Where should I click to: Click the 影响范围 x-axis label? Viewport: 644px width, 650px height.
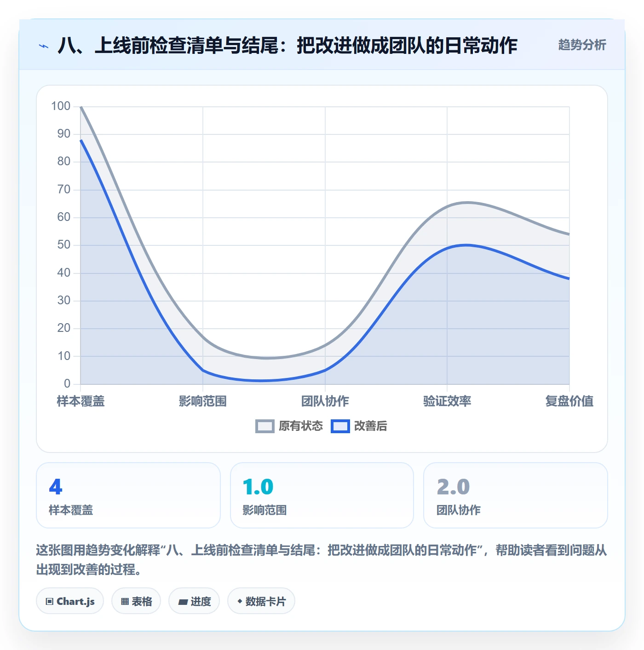point(203,401)
